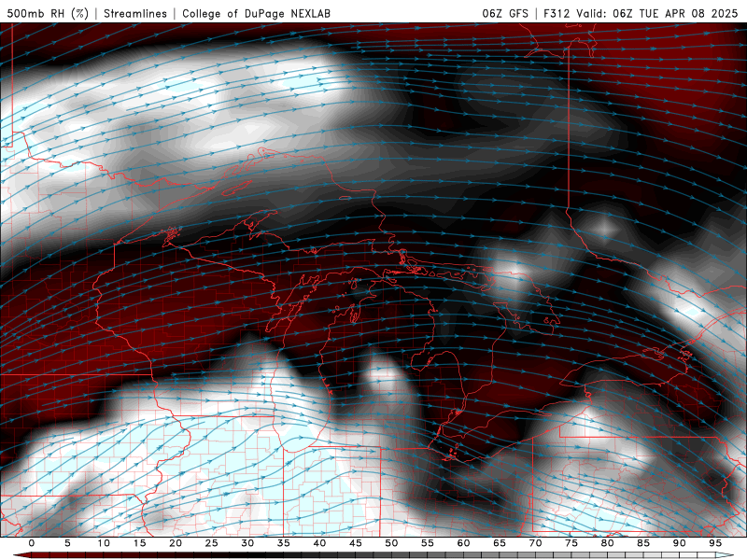Select the 40 value on the RH scale
The image size is (747, 560).
click(319, 543)
